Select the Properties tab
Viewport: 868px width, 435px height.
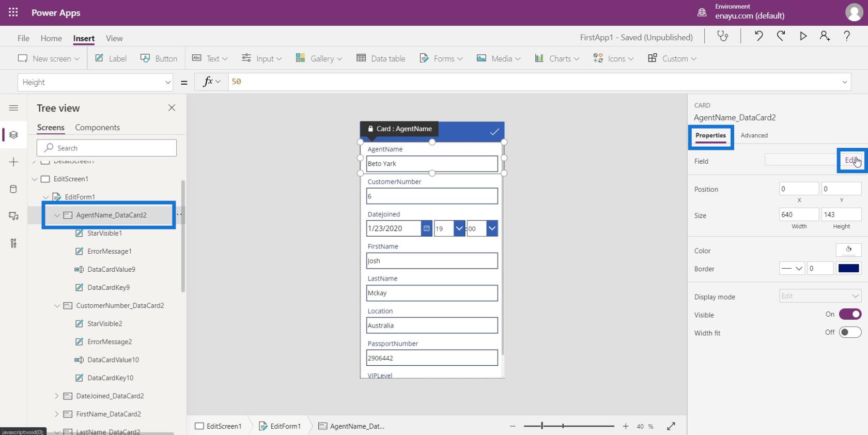coord(710,135)
